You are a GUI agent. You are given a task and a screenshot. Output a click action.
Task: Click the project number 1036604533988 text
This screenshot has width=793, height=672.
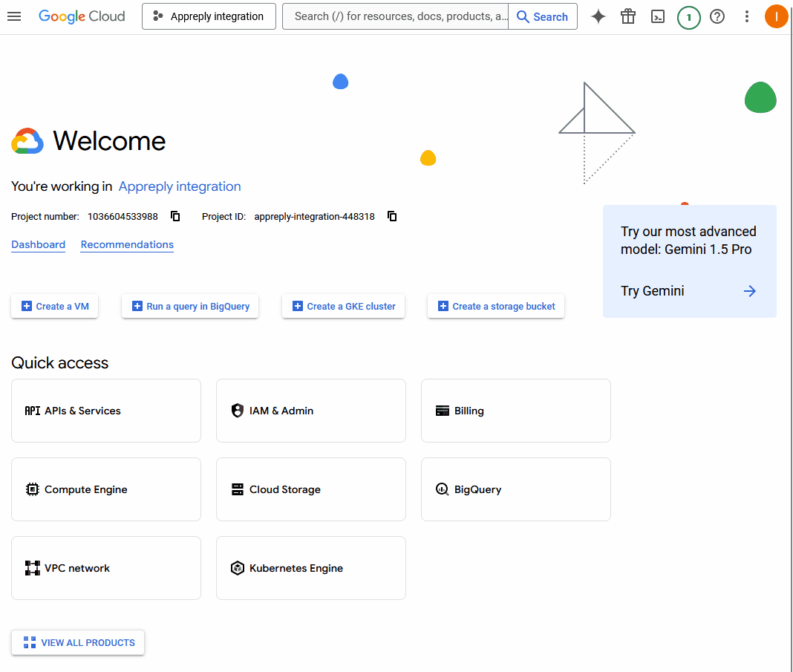tap(123, 216)
